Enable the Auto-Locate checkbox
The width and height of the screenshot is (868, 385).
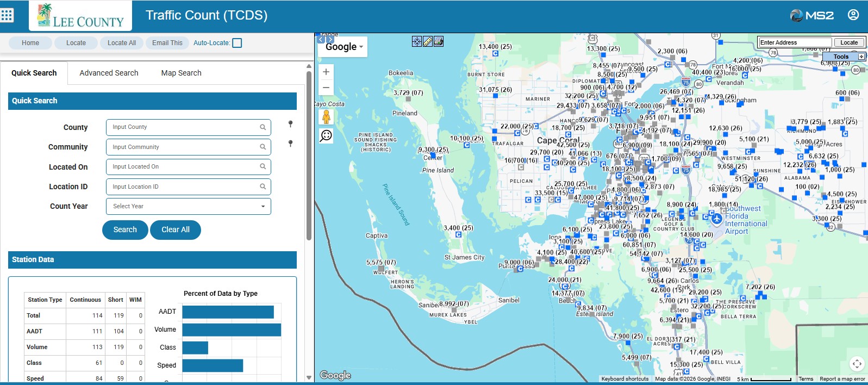[x=237, y=43]
